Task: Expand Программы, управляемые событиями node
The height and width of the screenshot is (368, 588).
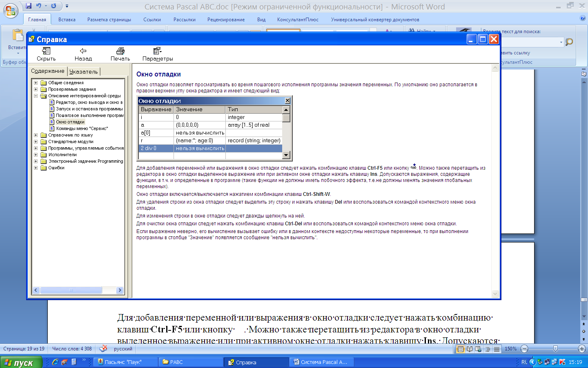Action: tap(36, 148)
